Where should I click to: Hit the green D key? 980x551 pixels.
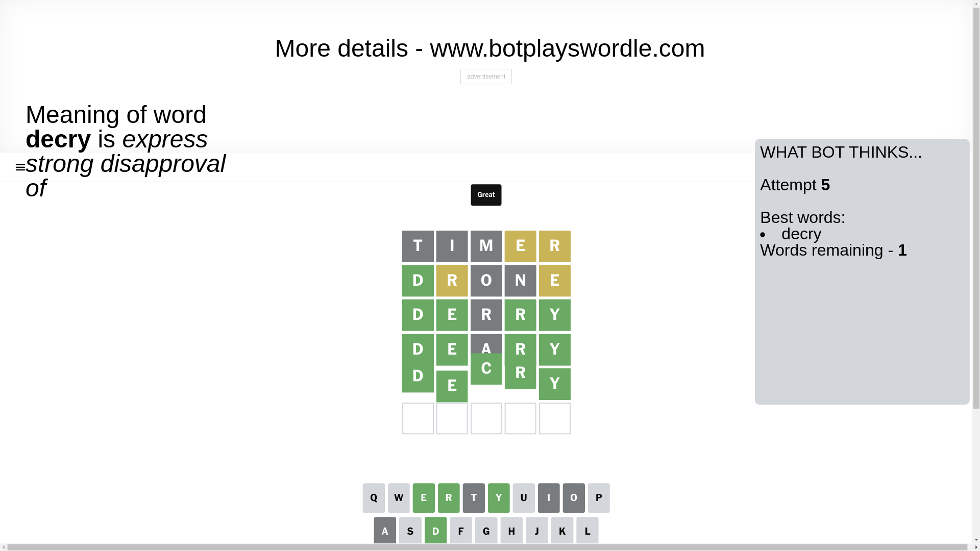click(x=435, y=531)
